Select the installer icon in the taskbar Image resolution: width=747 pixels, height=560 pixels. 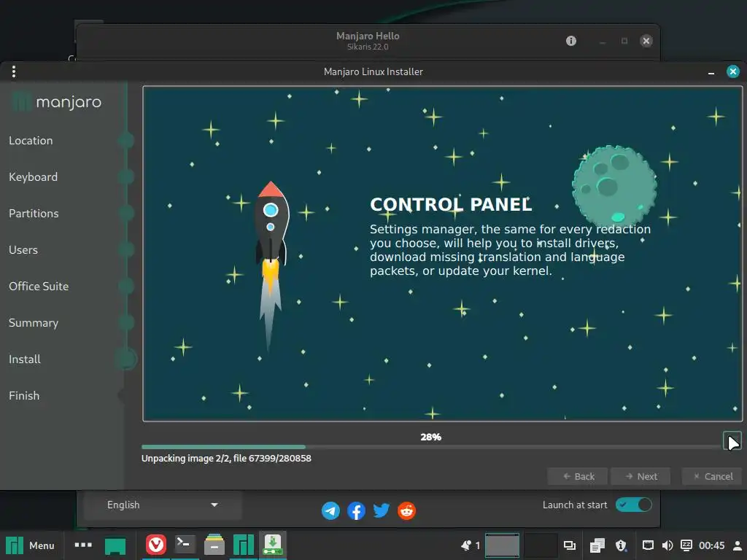click(273, 545)
